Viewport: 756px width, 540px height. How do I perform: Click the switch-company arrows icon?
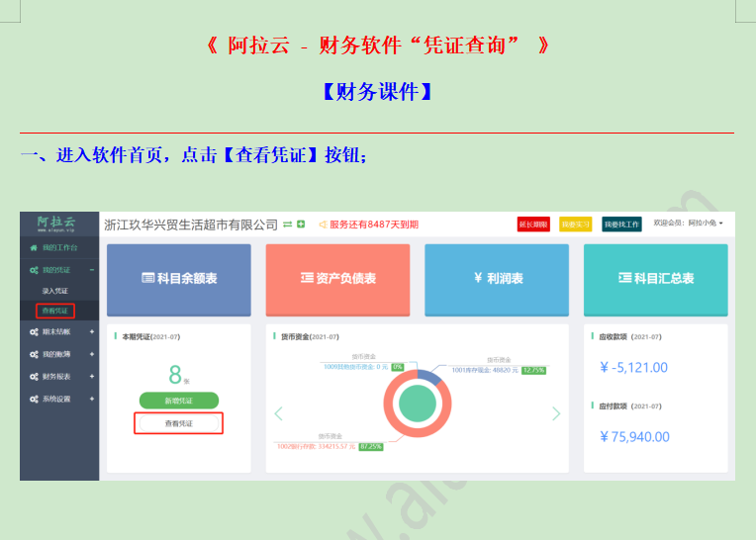coord(287,225)
